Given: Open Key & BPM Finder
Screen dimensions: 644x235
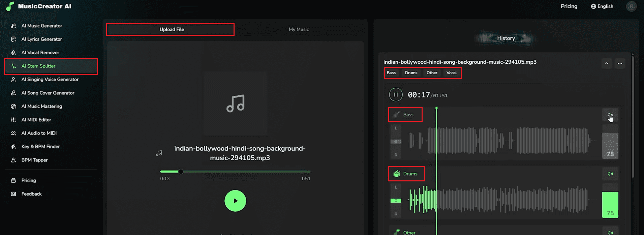Looking at the screenshot, I should pos(40,147).
